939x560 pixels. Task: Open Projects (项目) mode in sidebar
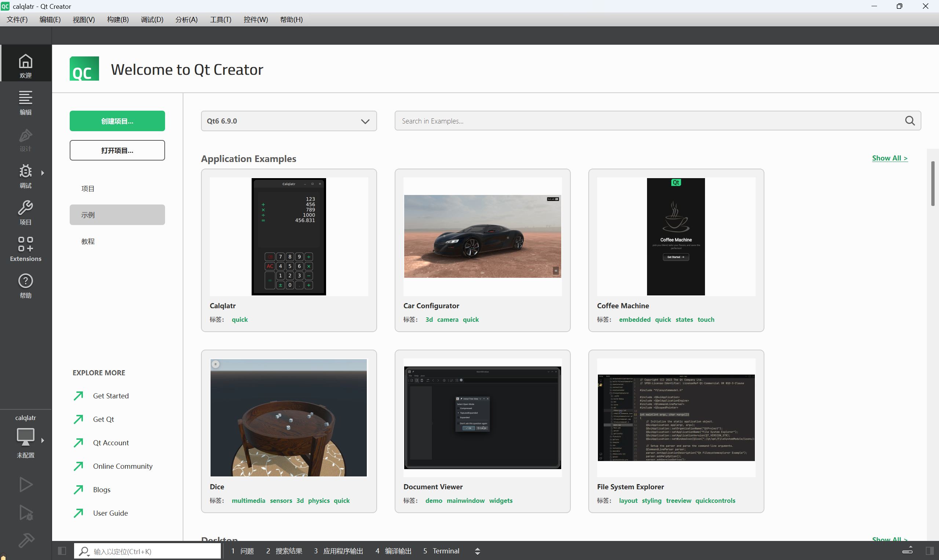coord(26,213)
